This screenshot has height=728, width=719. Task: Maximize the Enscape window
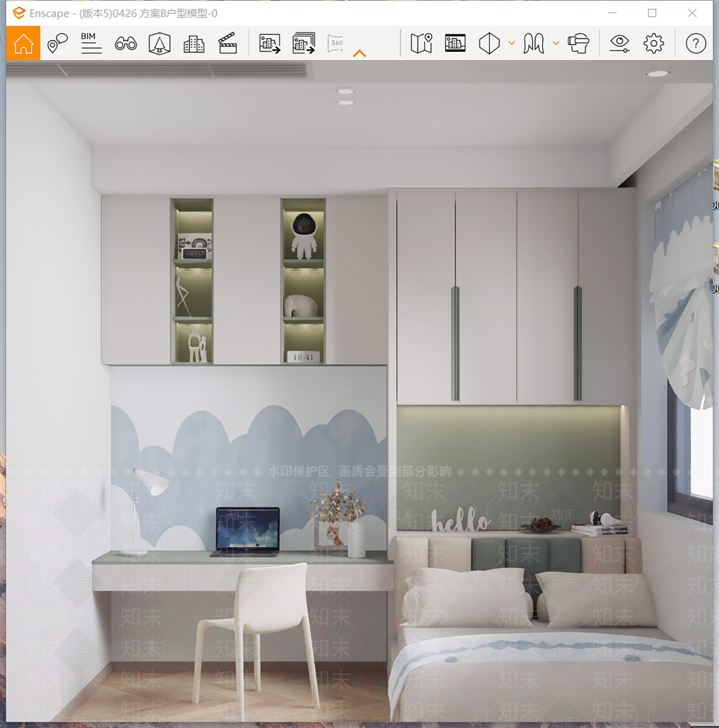[x=652, y=13]
